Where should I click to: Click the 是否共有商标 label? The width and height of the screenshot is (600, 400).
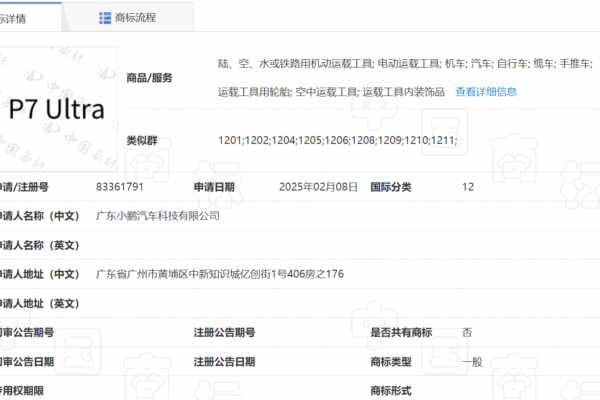point(401,332)
